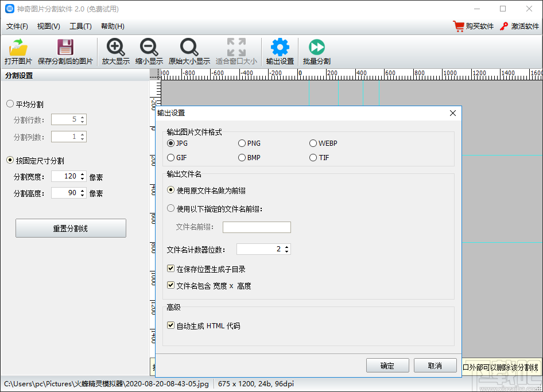Click the file path in status bar

[x=107, y=384]
